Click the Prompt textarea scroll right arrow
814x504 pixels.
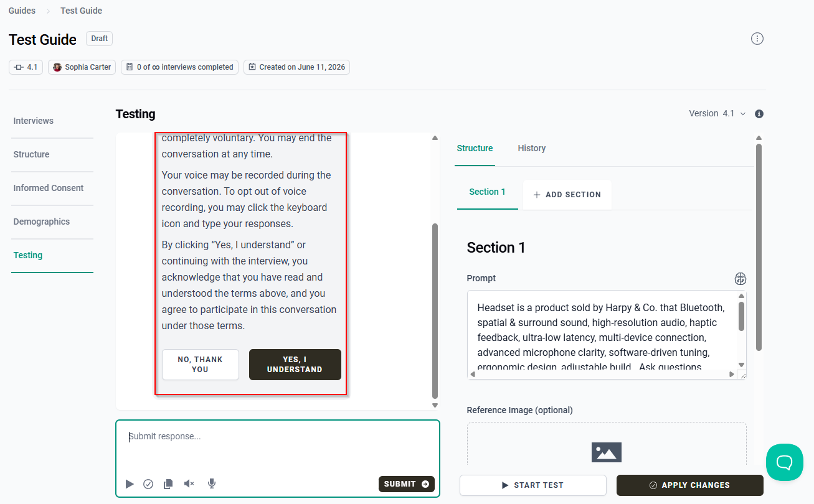[732, 375]
